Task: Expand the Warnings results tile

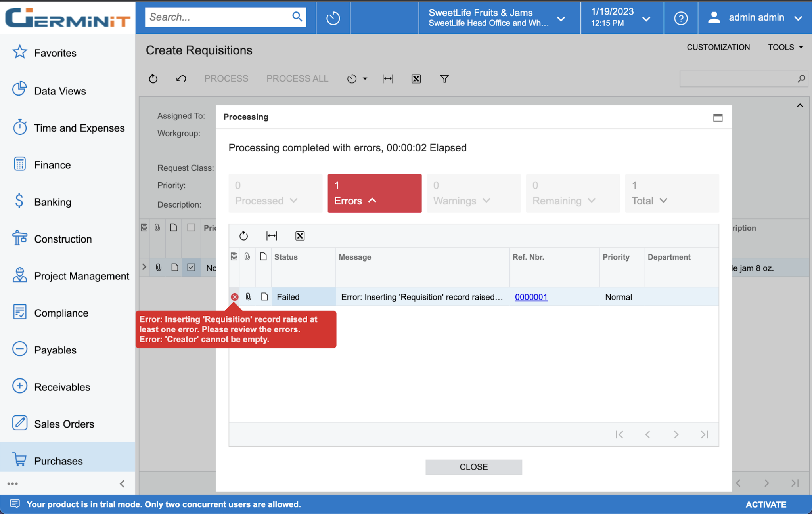Action: pyautogui.click(x=474, y=193)
